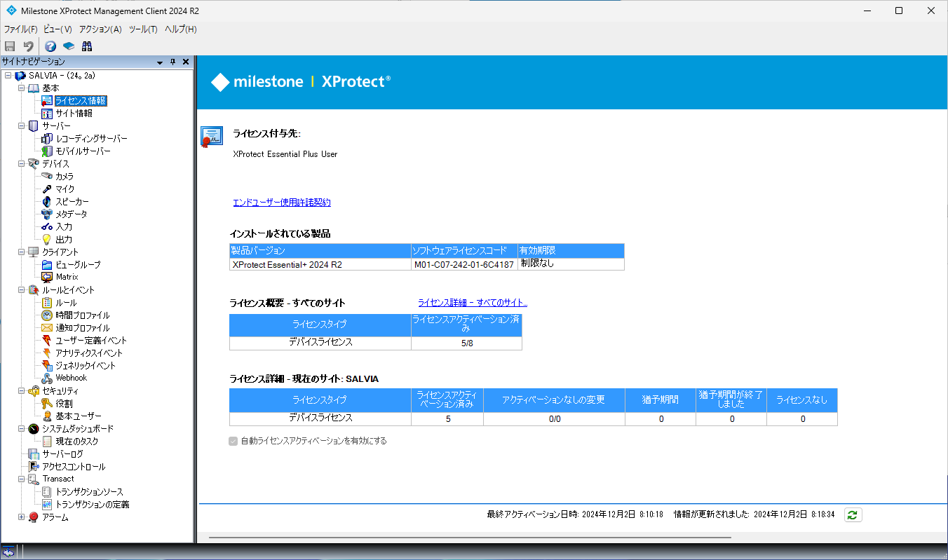
Task: Select ユーザー定義イベント in the tree
Action: (x=91, y=341)
